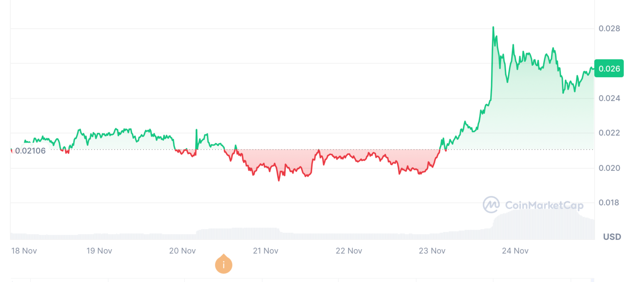Click the CoinMarketCap watermark logo icon

coord(491,205)
